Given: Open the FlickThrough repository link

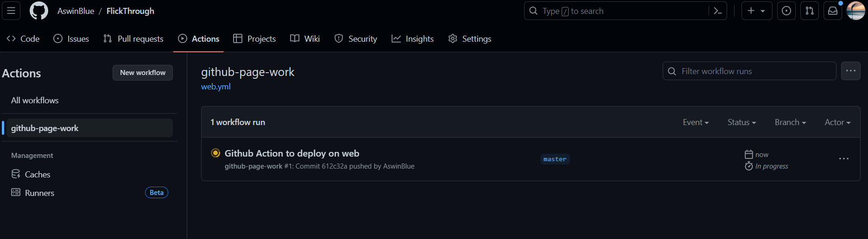Looking at the screenshot, I should (x=130, y=11).
